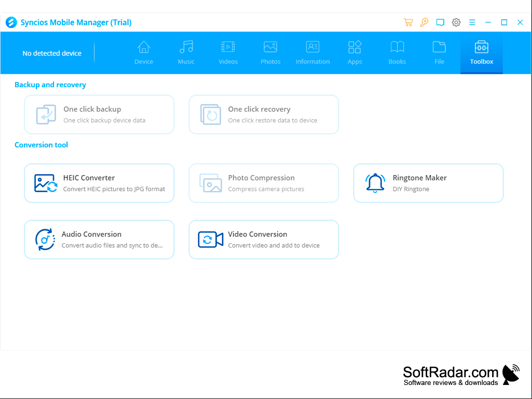This screenshot has height=399, width=532.
Task: Click 'Convert video and add to device' text
Action: click(274, 245)
